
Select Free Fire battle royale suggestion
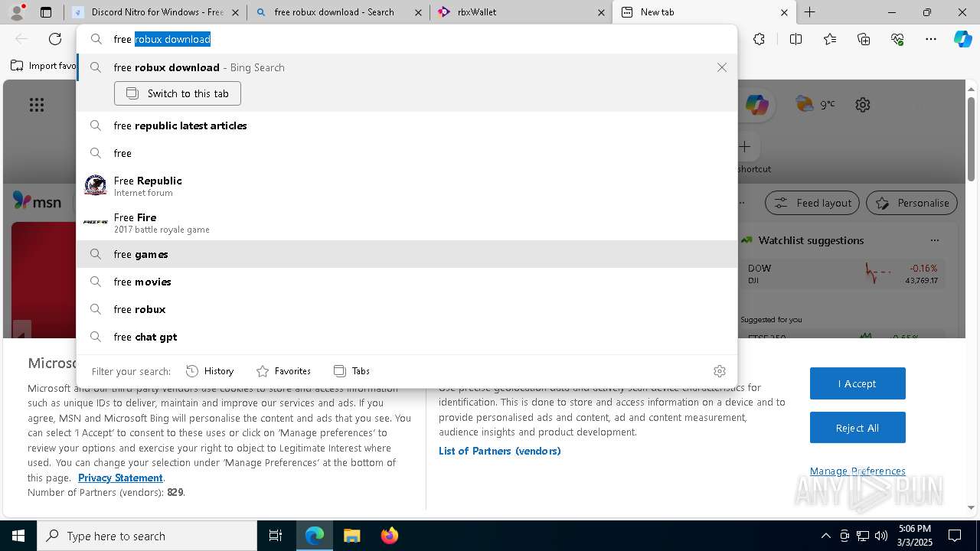tap(406, 222)
